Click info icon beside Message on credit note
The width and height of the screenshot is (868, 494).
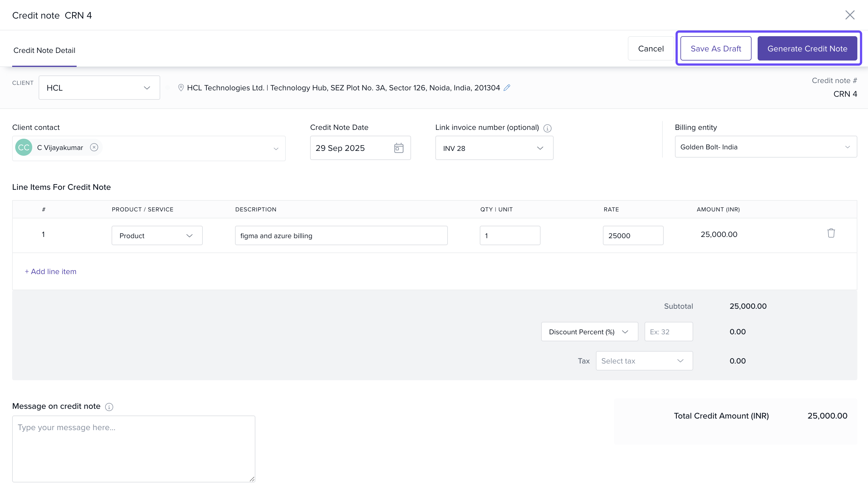point(109,407)
